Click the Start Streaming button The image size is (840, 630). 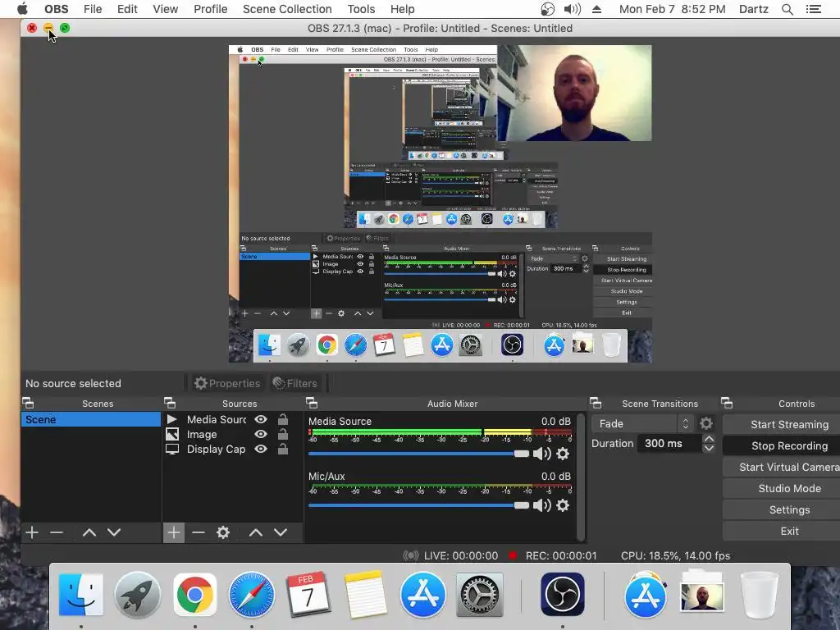tap(781, 424)
